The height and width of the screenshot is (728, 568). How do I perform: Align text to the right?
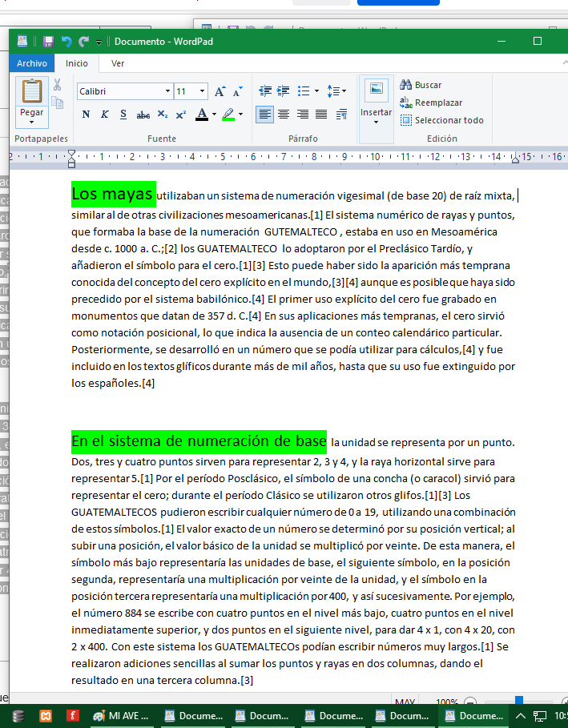pyautogui.click(x=302, y=115)
